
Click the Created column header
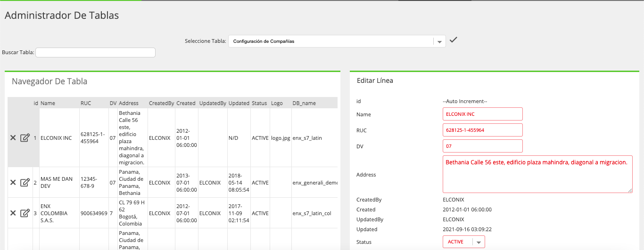point(186,103)
